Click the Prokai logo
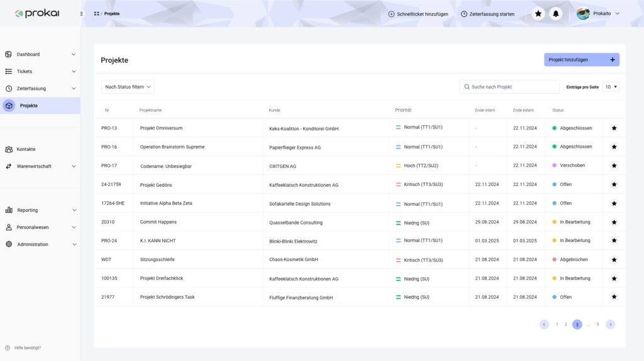 click(x=37, y=13)
